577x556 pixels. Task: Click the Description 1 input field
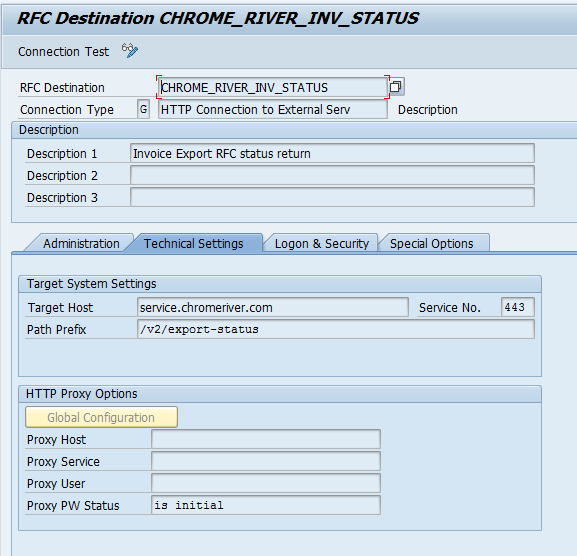point(332,153)
